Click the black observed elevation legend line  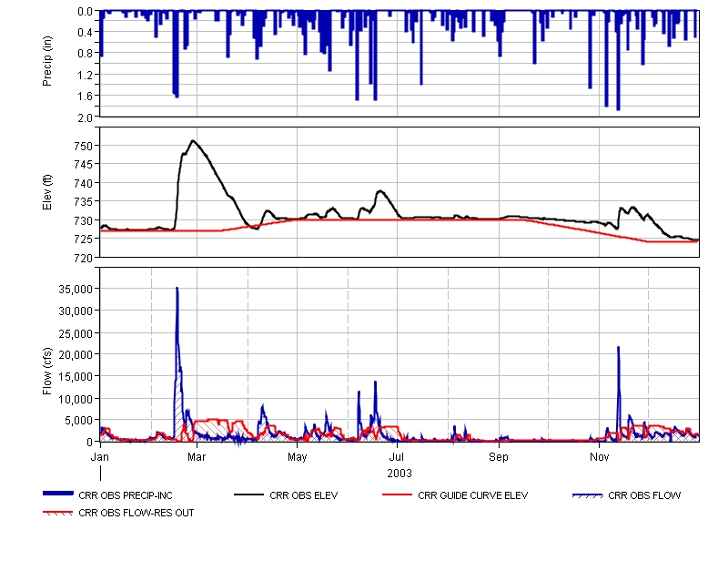pos(248,495)
